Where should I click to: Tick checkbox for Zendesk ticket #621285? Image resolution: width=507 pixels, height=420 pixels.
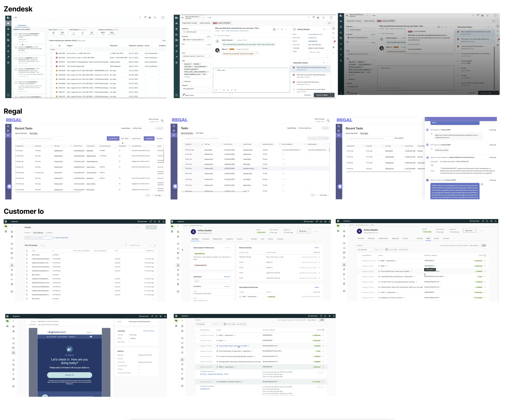point(51,53)
